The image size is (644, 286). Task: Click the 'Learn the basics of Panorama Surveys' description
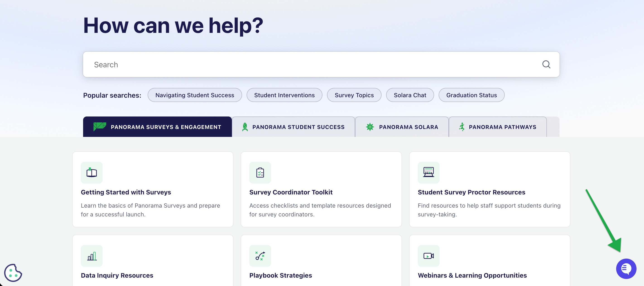pos(150,210)
